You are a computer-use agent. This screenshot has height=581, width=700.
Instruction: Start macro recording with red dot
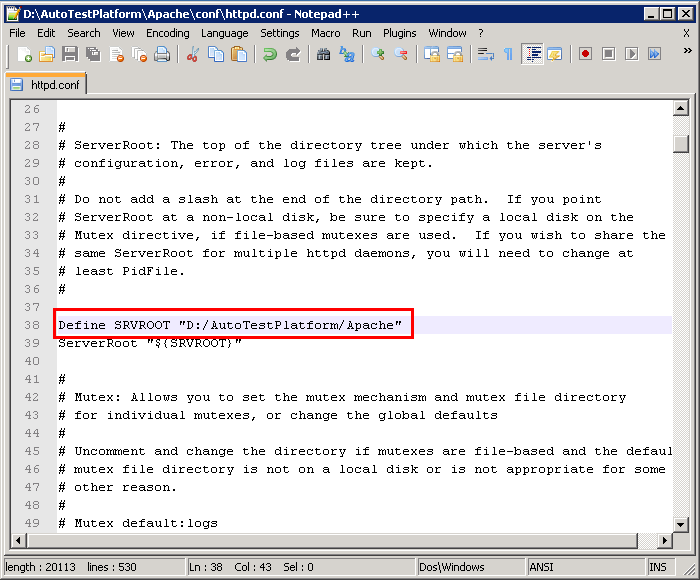point(585,54)
